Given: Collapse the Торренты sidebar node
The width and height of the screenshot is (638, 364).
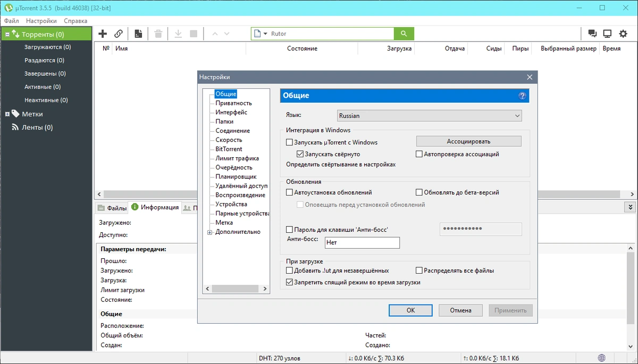Looking at the screenshot, I should [7, 35].
